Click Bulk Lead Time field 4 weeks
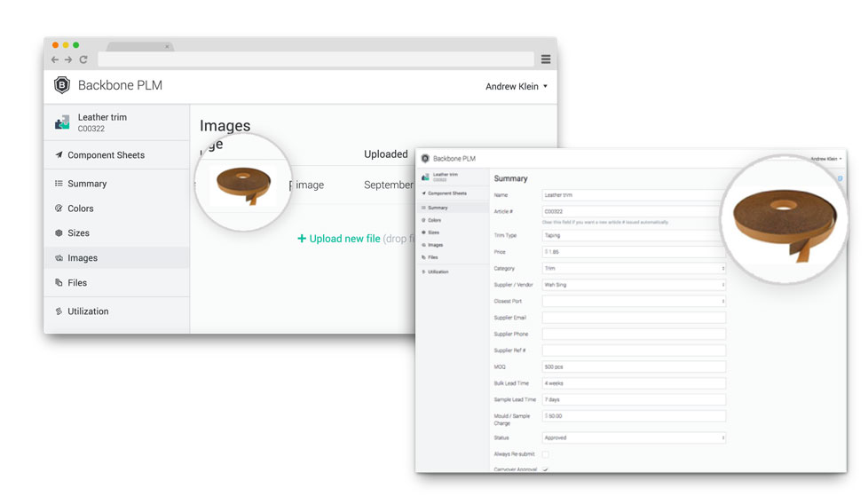This screenshot has width=868, height=504. [634, 383]
